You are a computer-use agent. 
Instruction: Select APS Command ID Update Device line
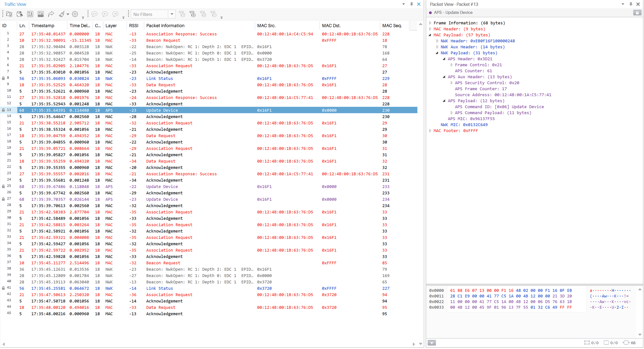[x=499, y=107]
